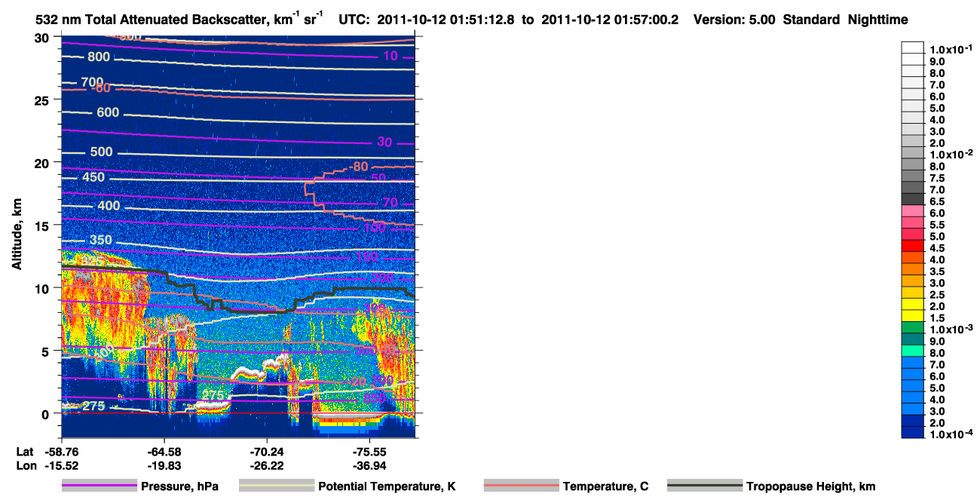
Task: Click the 4.5 colorbar label
Action: click(938, 248)
